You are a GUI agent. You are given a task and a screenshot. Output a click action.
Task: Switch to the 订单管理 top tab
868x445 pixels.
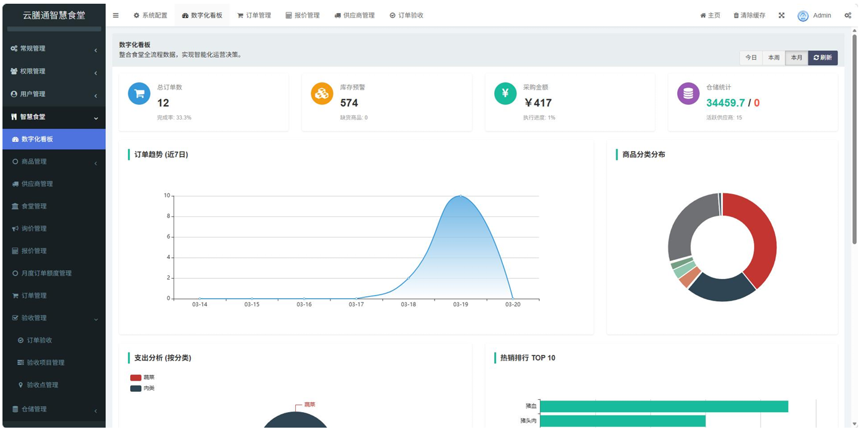(x=254, y=15)
